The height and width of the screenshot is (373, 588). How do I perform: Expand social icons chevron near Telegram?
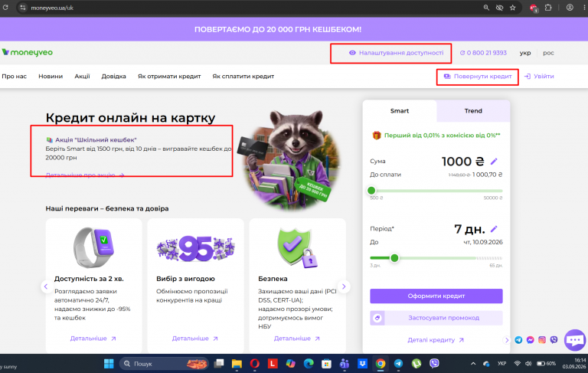(507, 340)
